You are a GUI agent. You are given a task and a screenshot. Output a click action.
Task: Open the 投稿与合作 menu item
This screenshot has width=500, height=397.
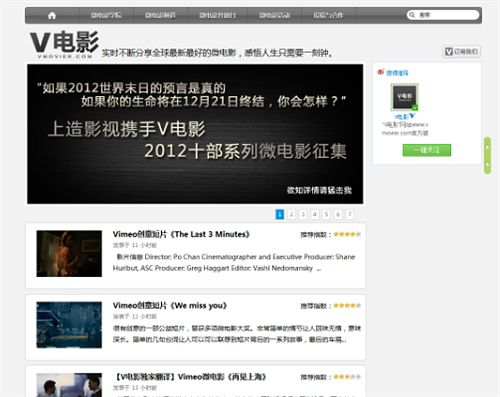(328, 15)
